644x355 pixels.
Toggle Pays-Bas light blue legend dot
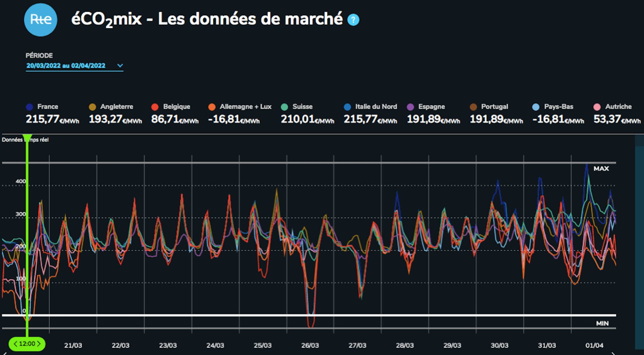tap(536, 107)
